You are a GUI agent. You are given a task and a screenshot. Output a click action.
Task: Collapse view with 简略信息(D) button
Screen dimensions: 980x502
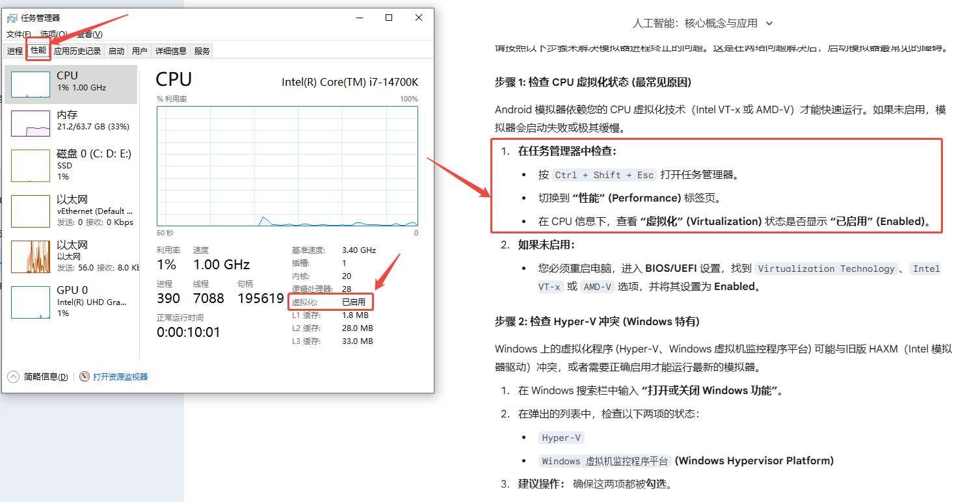pyautogui.click(x=46, y=376)
